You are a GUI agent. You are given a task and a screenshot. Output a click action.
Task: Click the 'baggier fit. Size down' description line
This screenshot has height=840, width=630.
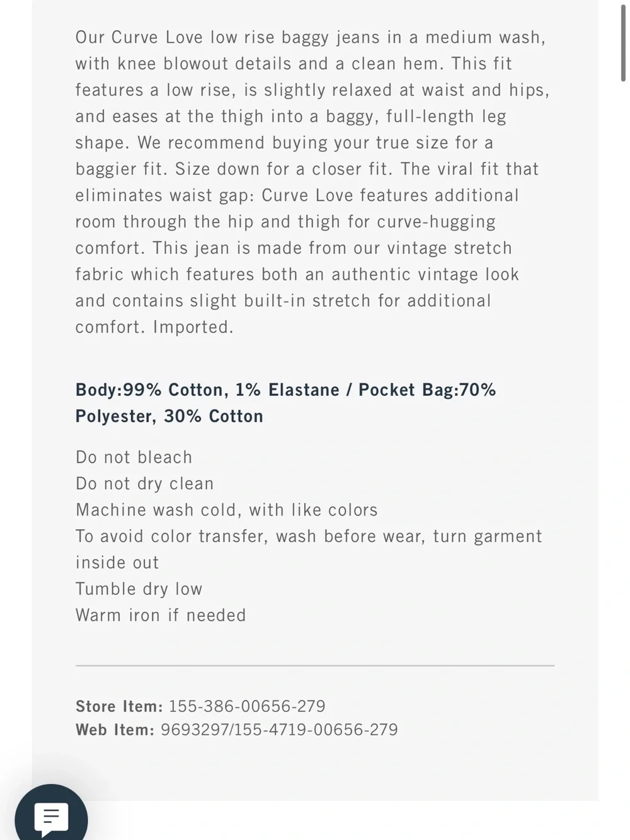point(307,169)
